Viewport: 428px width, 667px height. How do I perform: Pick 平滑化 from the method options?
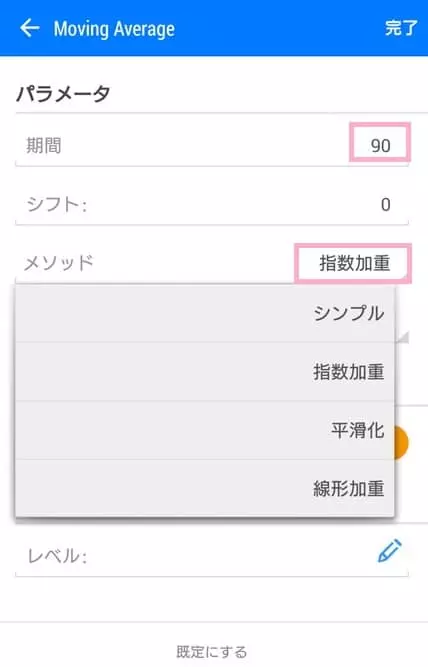[x=205, y=430]
